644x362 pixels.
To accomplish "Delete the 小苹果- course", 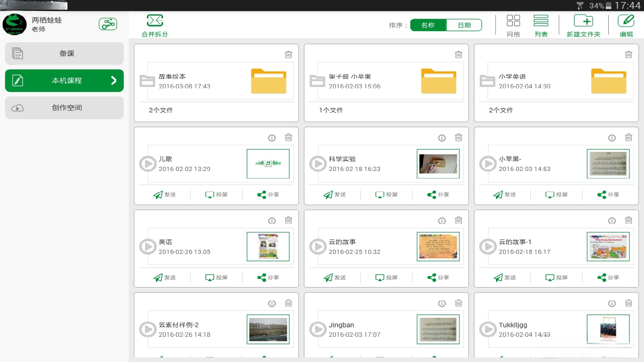I will coord(628,137).
